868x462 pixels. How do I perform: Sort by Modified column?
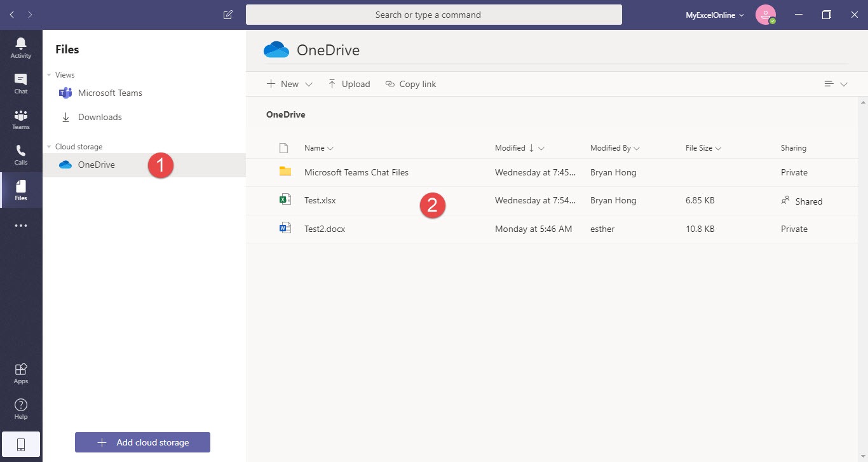520,148
